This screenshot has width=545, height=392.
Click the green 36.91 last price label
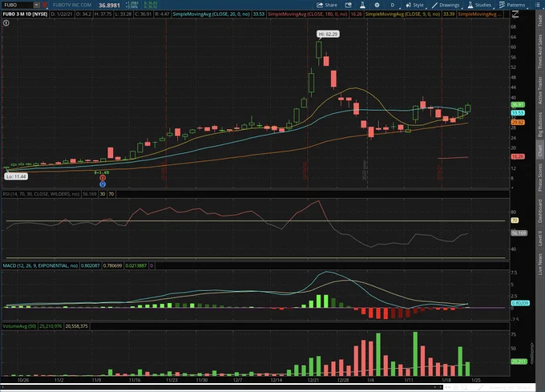tap(518, 104)
